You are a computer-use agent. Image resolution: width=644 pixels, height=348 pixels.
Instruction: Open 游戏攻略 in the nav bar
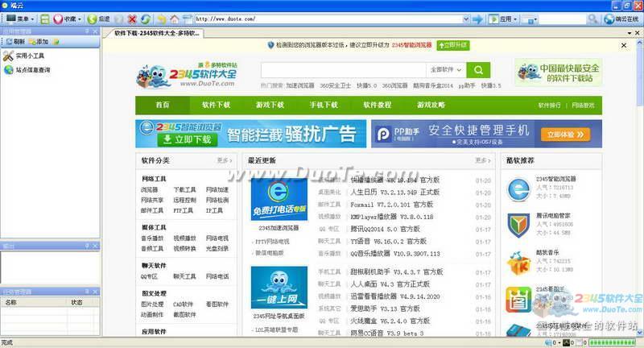(x=431, y=106)
